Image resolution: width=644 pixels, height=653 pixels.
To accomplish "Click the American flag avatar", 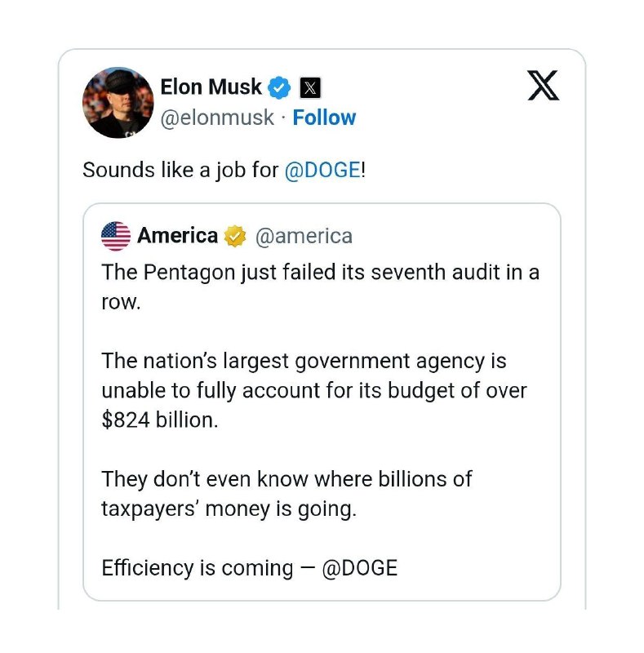I will pyautogui.click(x=116, y=236).
